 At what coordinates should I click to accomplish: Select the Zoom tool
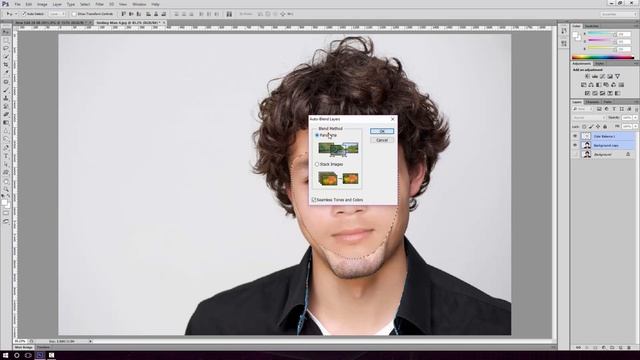(x=6, y=190)
